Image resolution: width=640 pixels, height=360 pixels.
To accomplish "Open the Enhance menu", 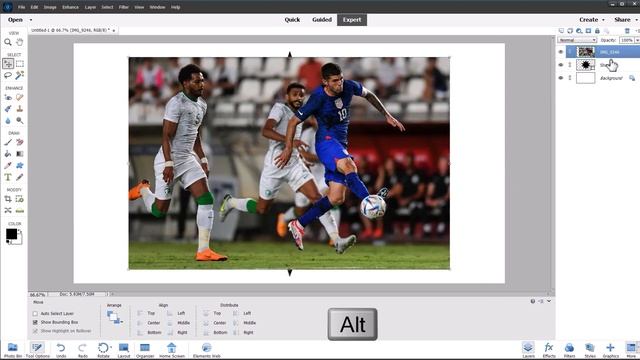I will click(x=70, y=7).
